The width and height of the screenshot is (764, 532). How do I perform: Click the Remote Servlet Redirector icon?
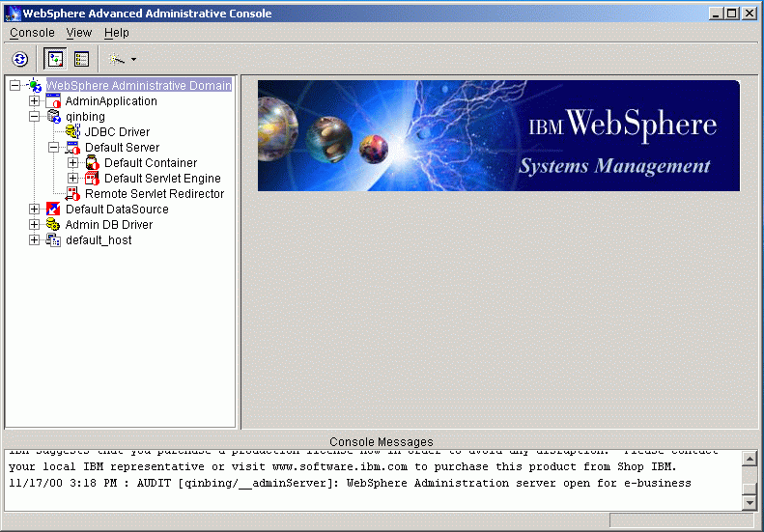point(72,193)
